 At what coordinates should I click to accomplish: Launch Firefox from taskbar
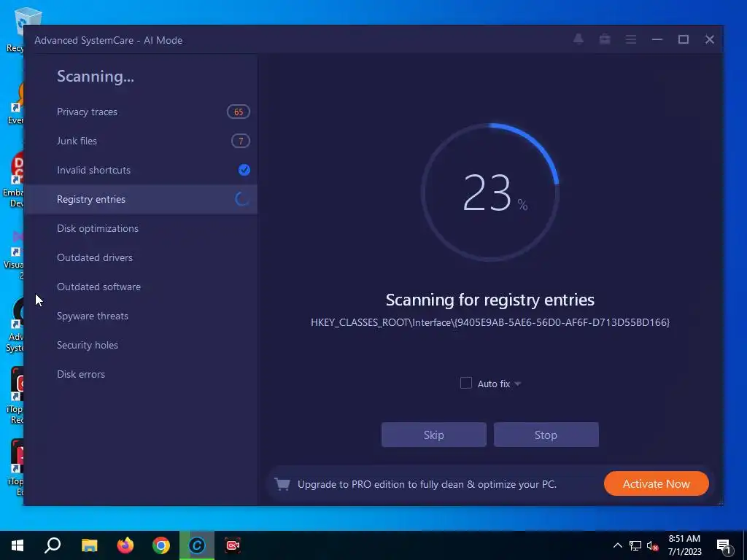tap(125, 545)
